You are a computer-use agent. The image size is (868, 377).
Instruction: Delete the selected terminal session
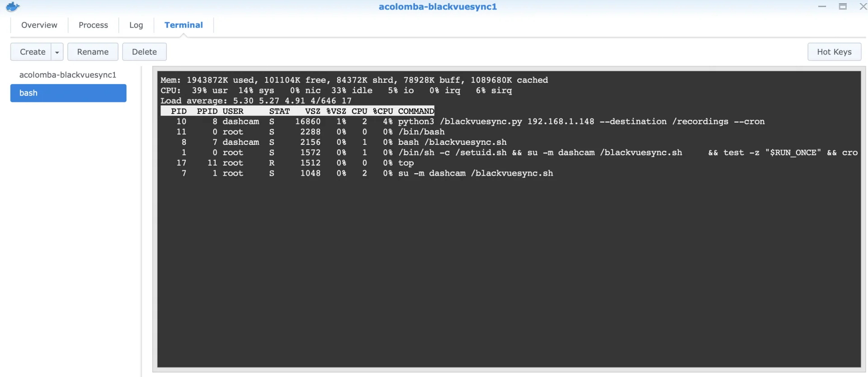(144, 52)
